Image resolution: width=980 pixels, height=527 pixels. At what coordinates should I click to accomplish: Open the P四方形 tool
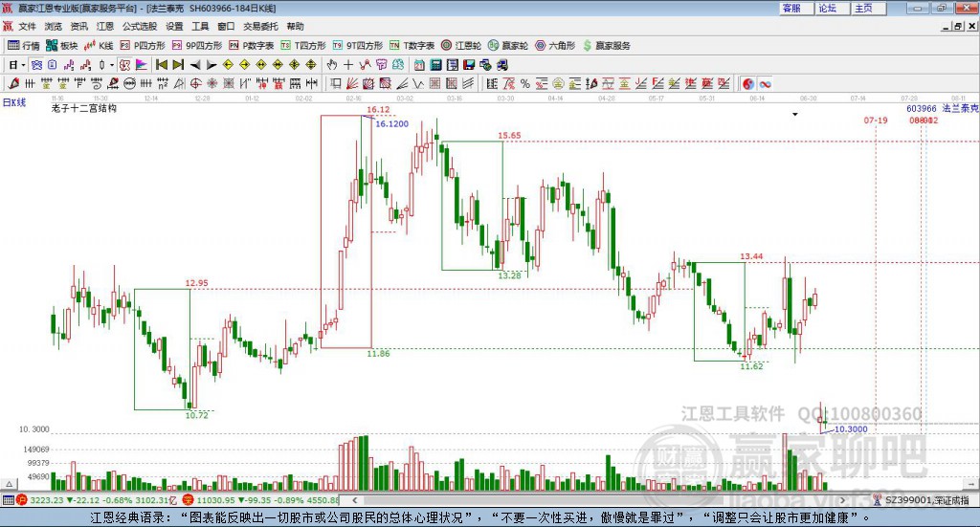click(143, 46)
